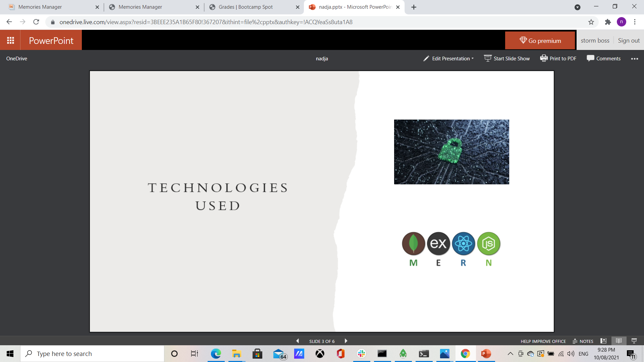Switch to first Memories Manager tab
Viewport: 644px width, 362px height.
pyautogui.click(x=40, y=7)
